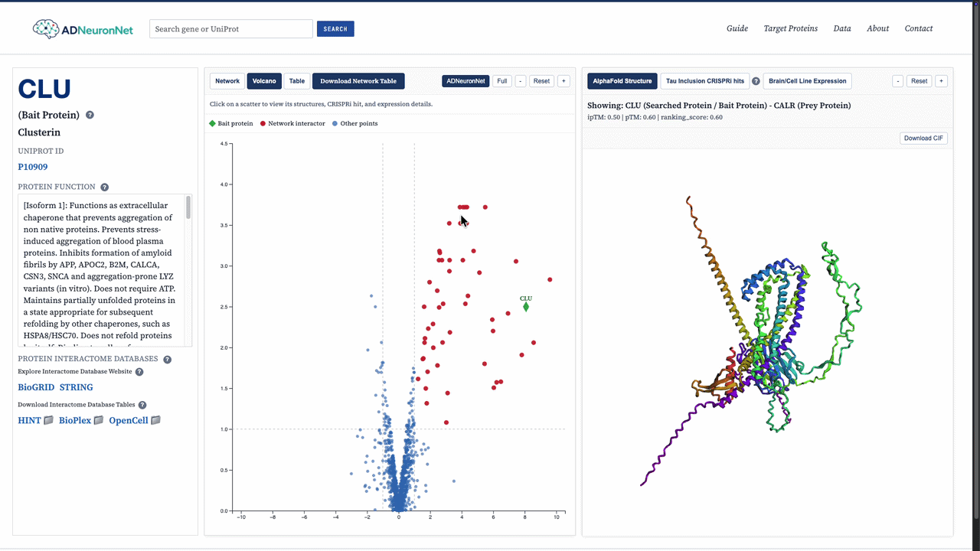This screenshot has width=980, height=551.
Task: Switch to the Network tab
Action: (227, 81)
